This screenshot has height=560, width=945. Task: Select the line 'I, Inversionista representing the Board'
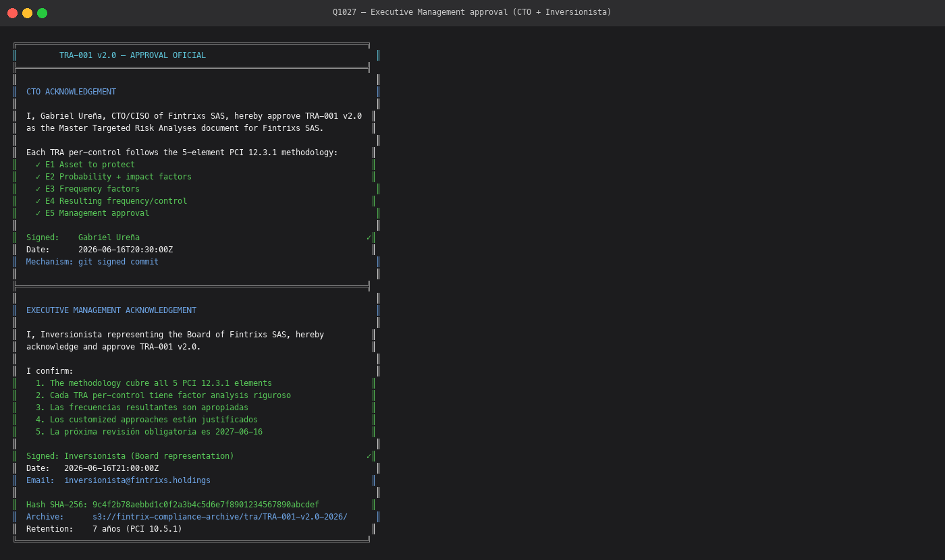tap(175, 335)
